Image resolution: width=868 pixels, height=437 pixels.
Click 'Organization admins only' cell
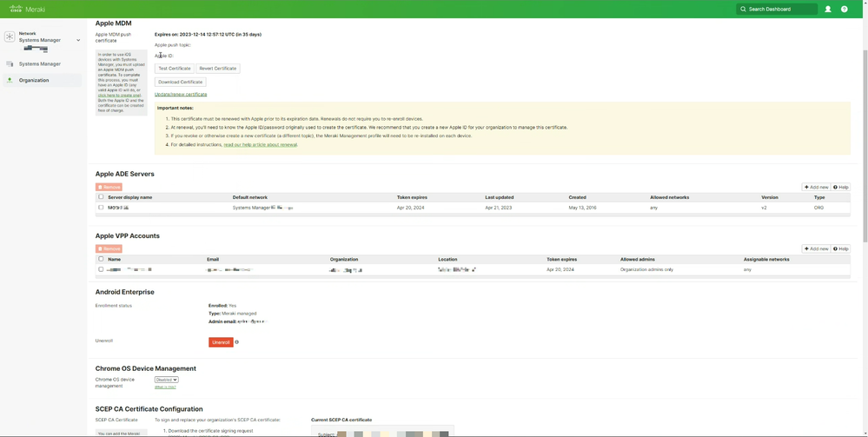click(646, 269)
